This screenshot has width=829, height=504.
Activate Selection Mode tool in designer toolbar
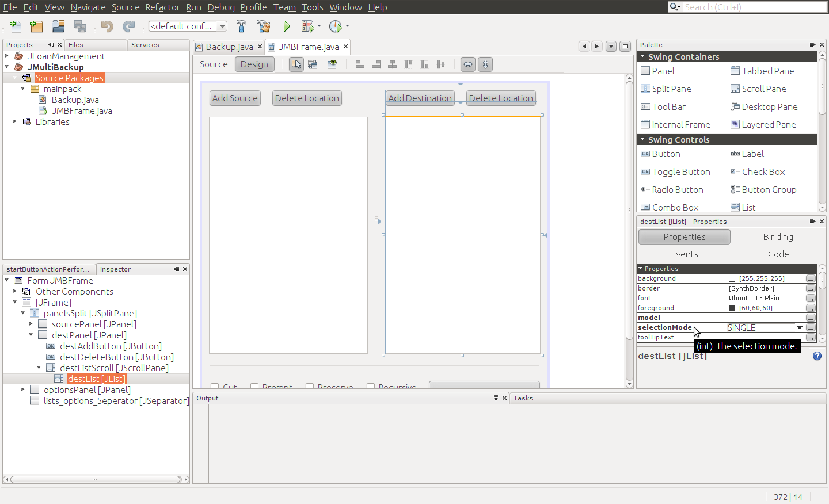[296, 64]
